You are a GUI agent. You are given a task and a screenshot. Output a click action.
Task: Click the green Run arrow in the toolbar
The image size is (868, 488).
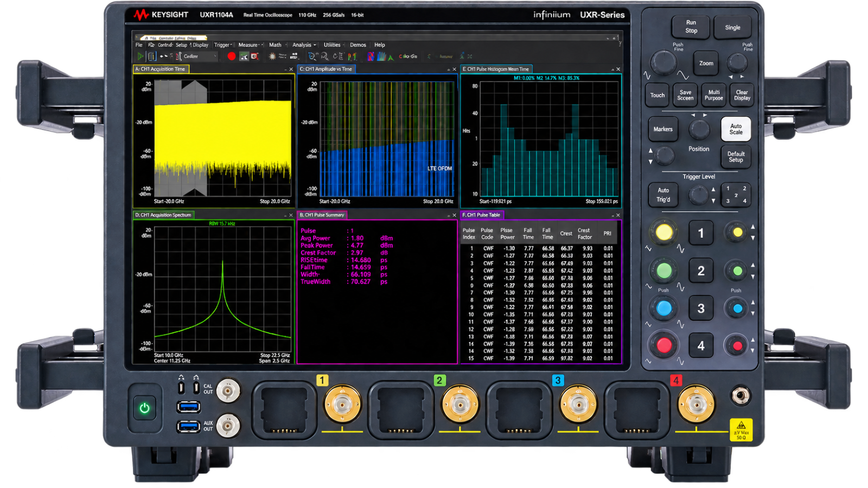pyautogui.click(x=141, y=56)
